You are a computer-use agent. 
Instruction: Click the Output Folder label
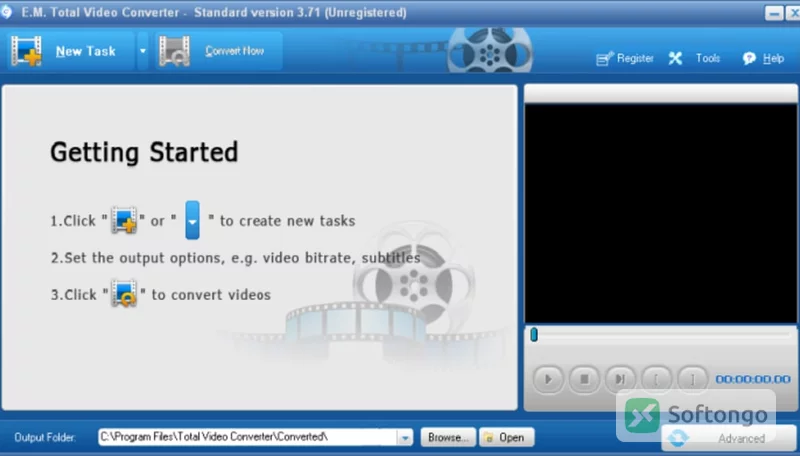(x=45, y=438)
